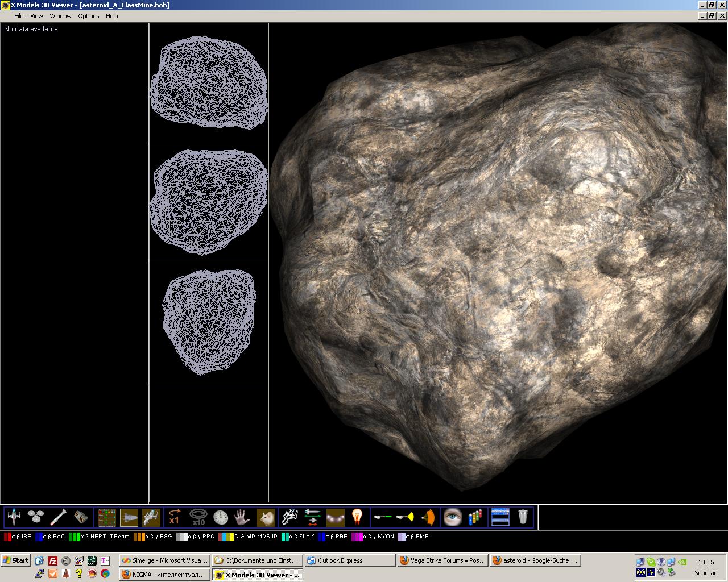Image resolution: width=728 pixels, height=582 pixels.
Task: Click the red IRE color swatch
Action: 7,537
